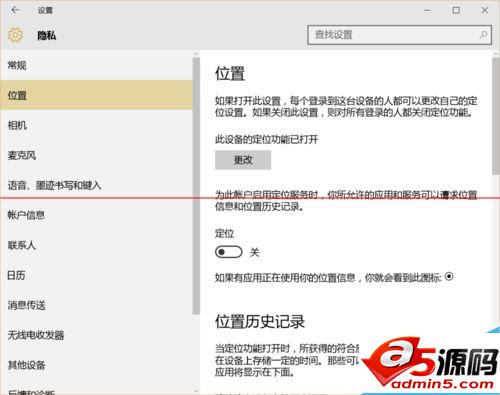
Task: Open the 帐户信息 section
Action: [96, 215]
